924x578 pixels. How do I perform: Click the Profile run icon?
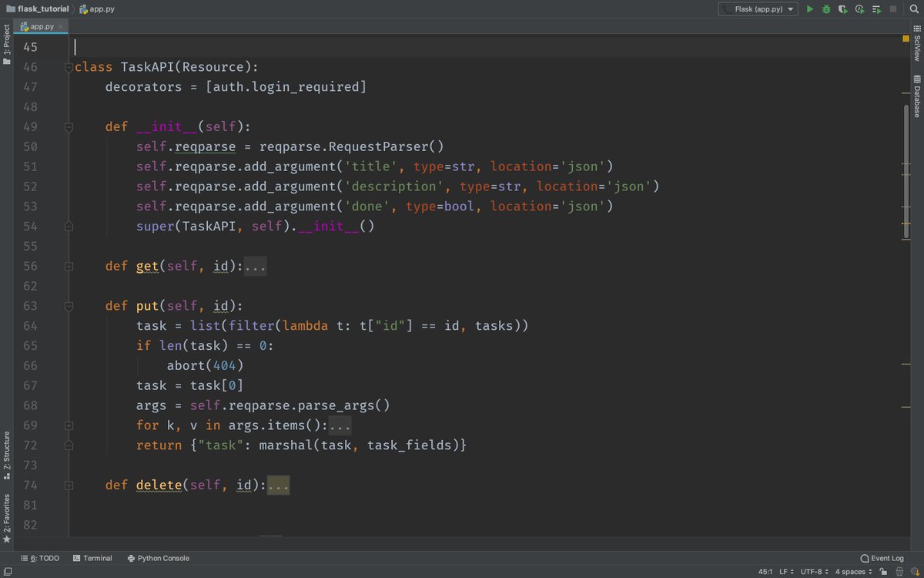pos(859,9)
